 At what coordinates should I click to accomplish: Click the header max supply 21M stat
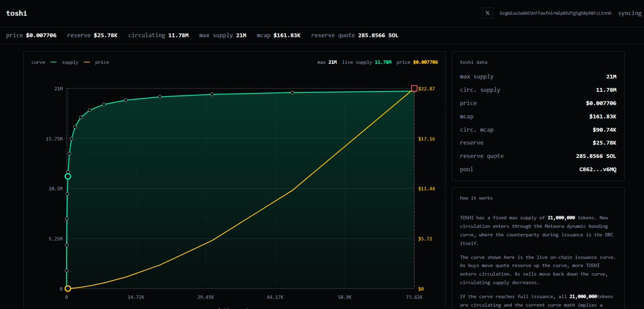pos(223,35)
